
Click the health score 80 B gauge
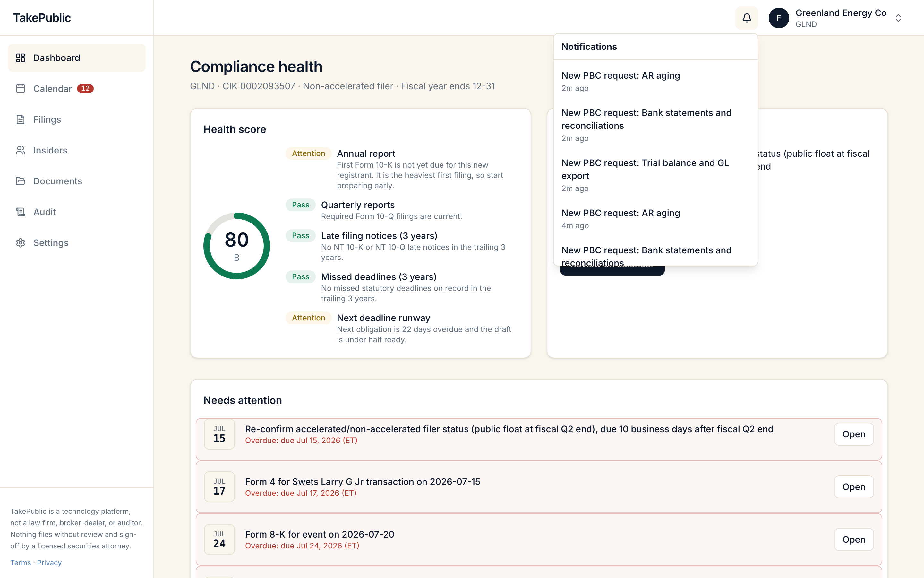[x=237, y=246]
